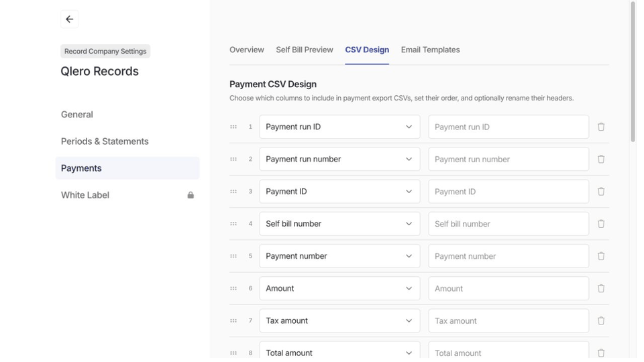Image resolution: width=644 pixels, height=362 pixels.
Task: Delete the Payment run ID row
Action: pyautogui.click(x=601, y=127)
